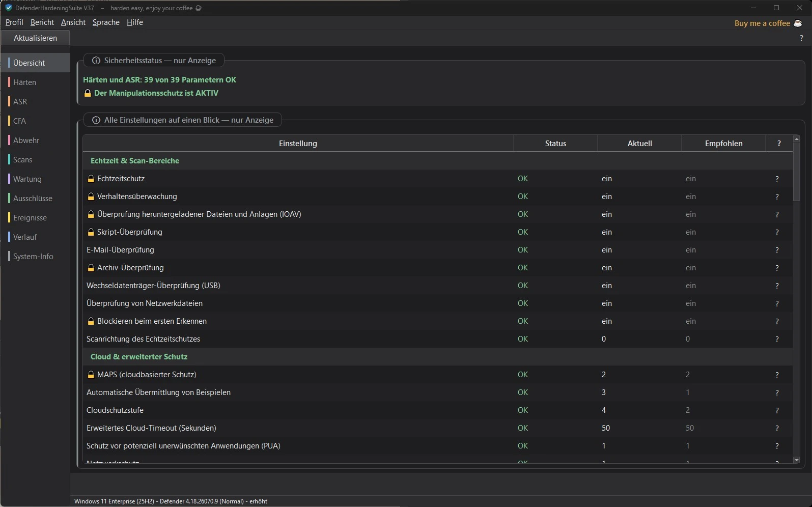Image resolution: width=812 pixels, height=507 pixels.
Task: Click the Status column header
Action: pyautogui.click(x=555, y=144)
